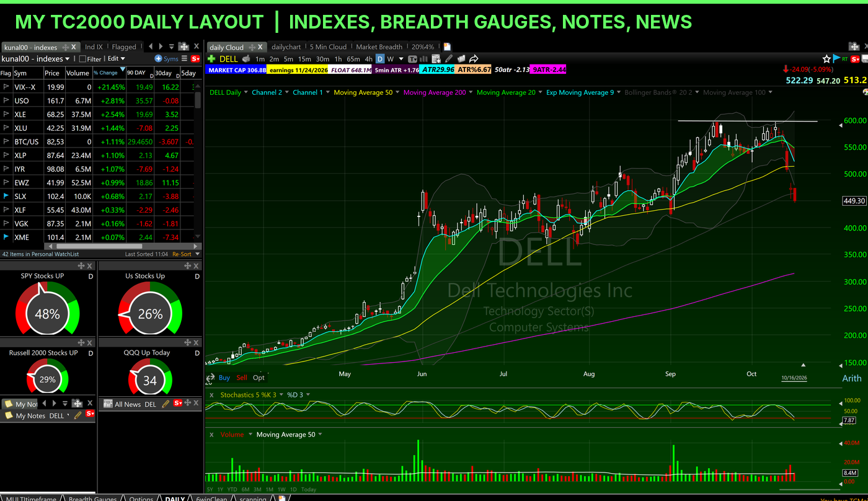The height and width of the screenshot is (501, 868).
Task: Click the text tool T icon in chart toolbar
Action: pos(413,59)
